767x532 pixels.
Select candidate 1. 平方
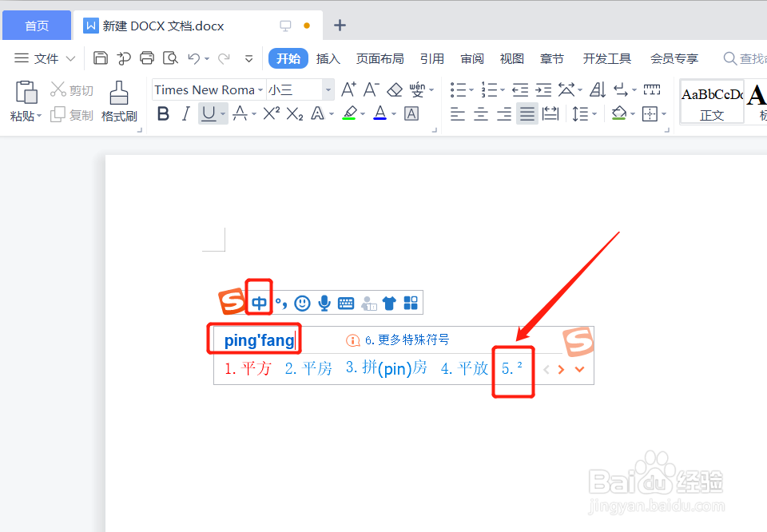tap(248, 369)
